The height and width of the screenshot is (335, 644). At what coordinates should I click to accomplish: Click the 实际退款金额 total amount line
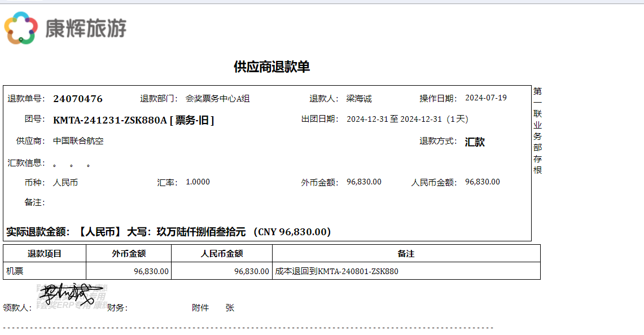168,232
